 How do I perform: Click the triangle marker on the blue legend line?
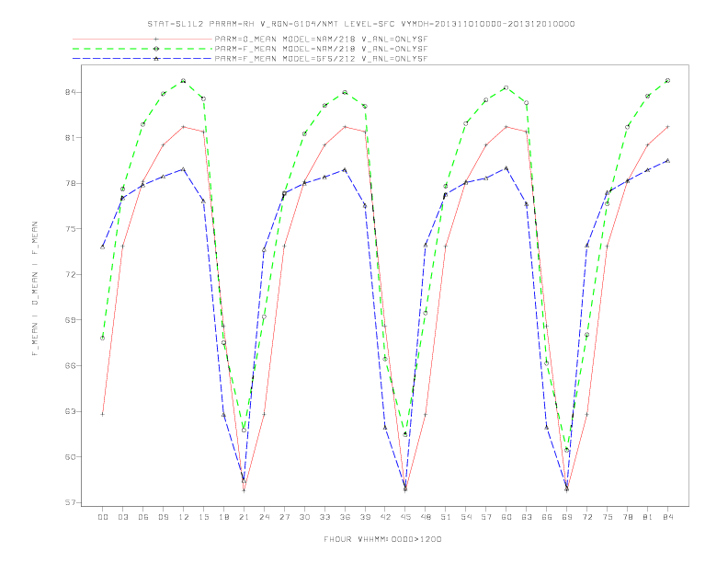tap(156, 59)
